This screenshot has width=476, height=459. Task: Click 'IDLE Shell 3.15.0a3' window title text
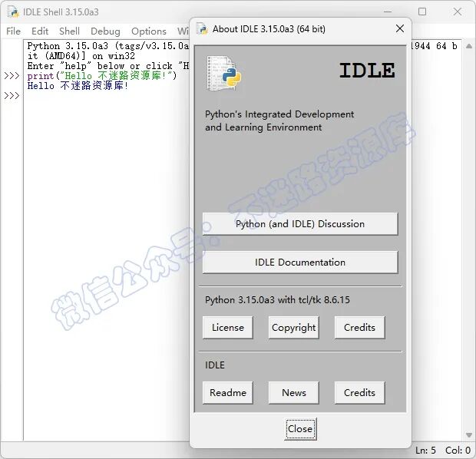pos(61,12)
